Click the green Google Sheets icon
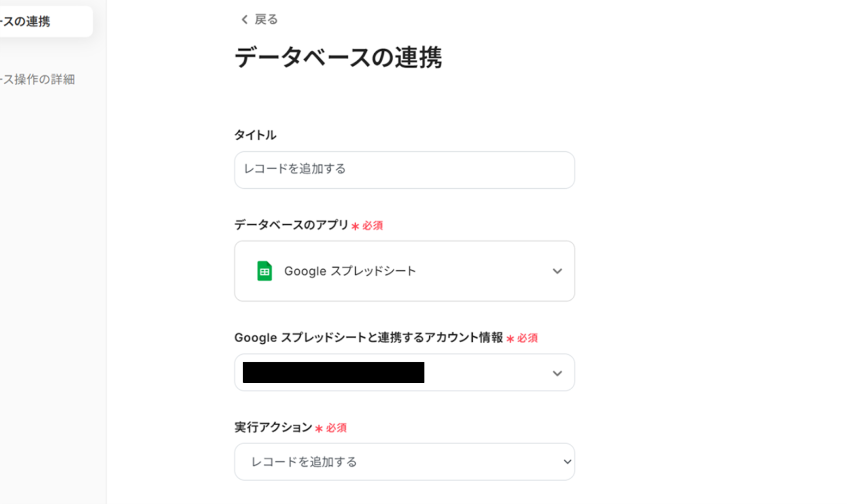The width and height of the screenshot is (847, 504). coord(264,271)
